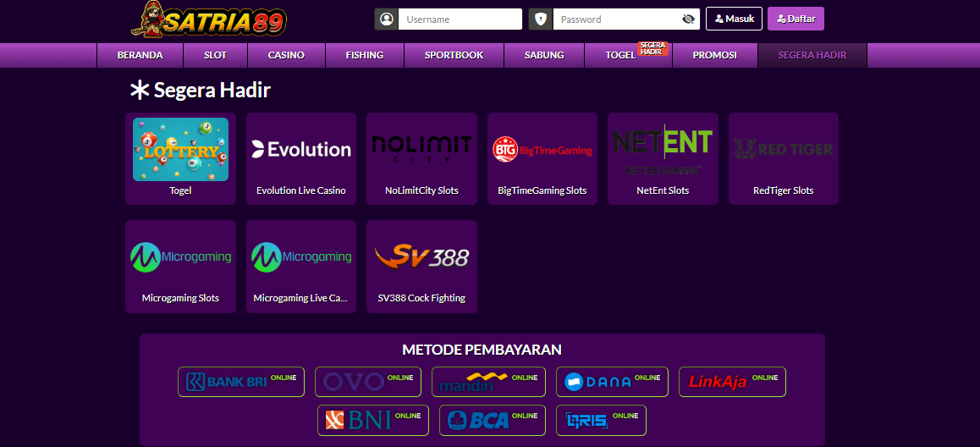Click the SATRIA89 site logo
This screenshot has height=447, width=980.
209,20
